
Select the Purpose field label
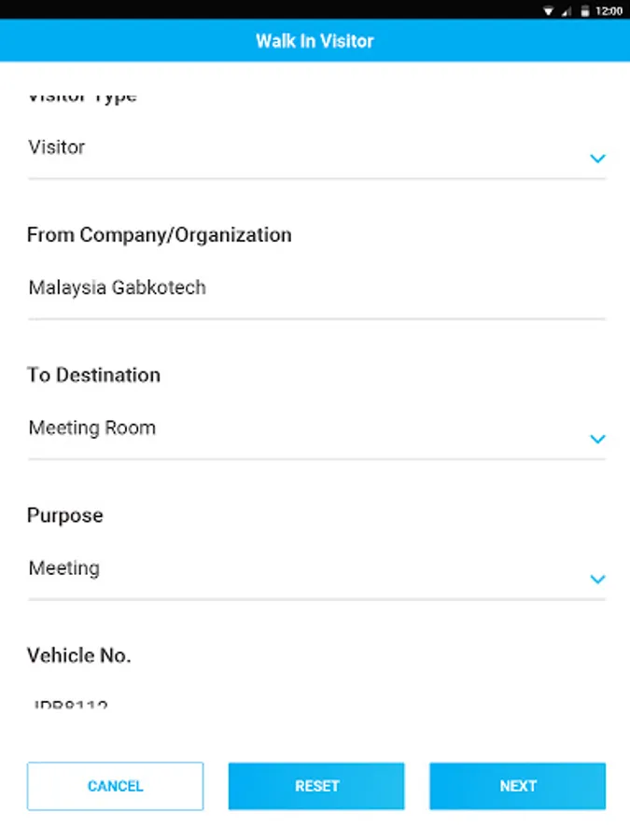(x=64, y=516)
